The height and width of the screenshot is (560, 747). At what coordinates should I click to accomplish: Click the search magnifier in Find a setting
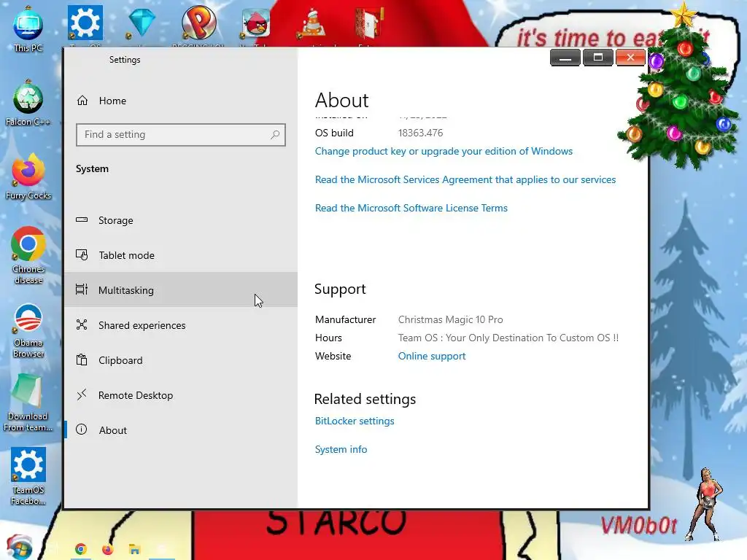[275, 135]
